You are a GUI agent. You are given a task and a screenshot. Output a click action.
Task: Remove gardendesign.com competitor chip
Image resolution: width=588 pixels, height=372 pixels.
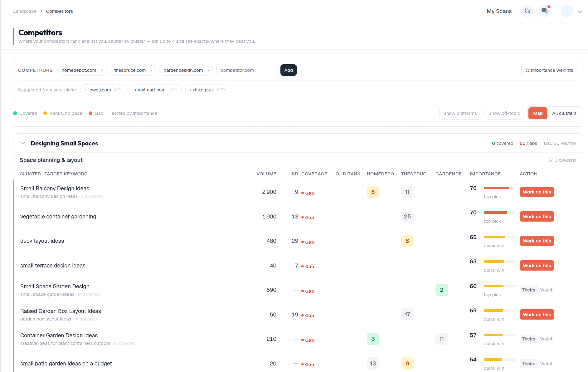coord(208,71)
